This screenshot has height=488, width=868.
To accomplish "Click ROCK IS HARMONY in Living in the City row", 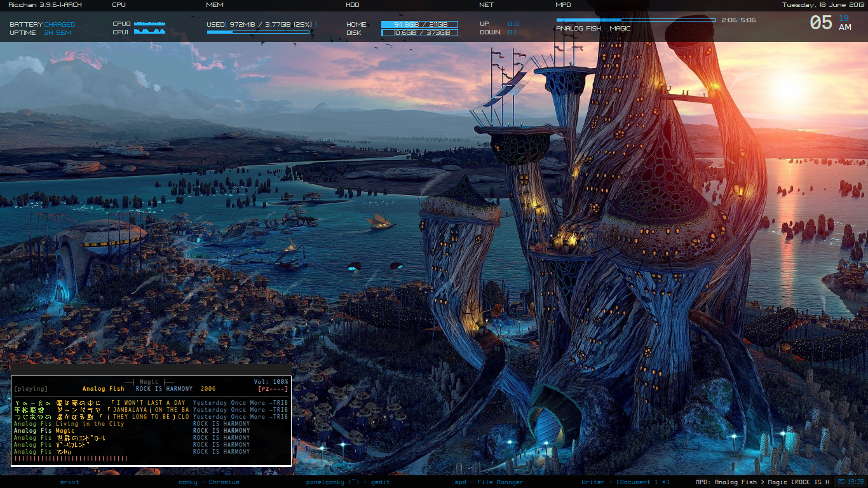I will tap(222, 424).
